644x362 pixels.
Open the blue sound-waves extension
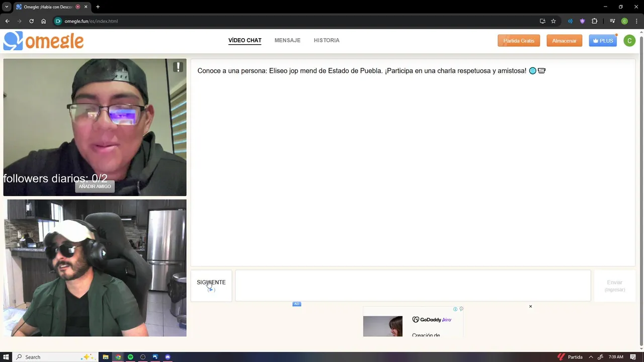[570, 21]
